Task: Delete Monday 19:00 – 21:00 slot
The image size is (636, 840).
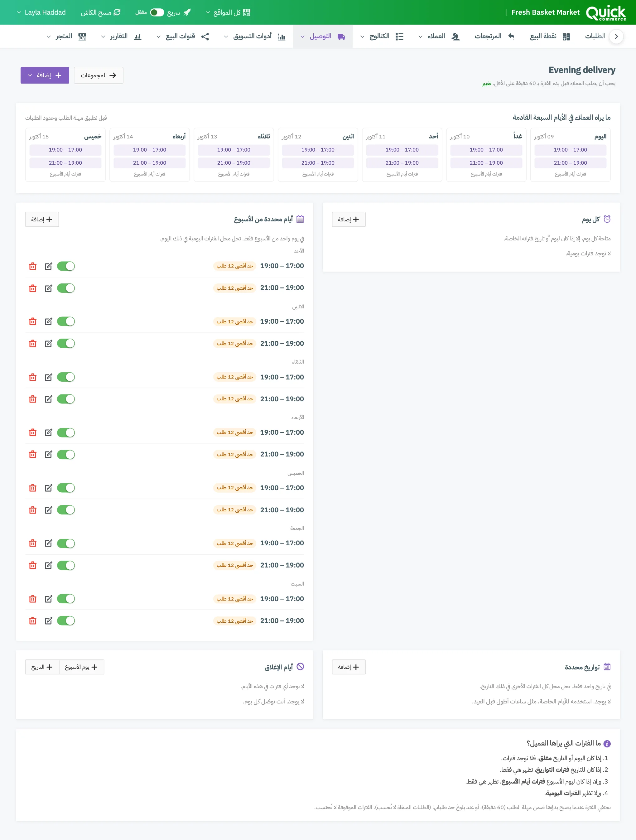Action: (33, 344)
